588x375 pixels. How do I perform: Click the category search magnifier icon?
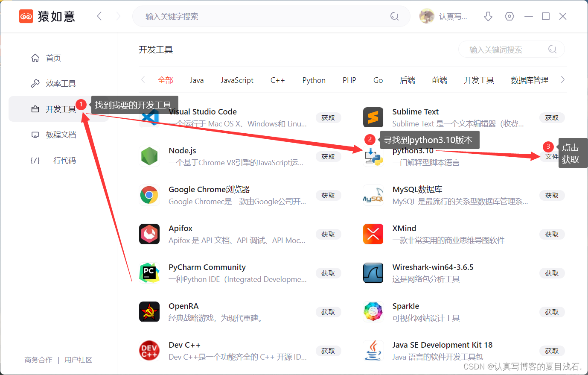(553, 50)
